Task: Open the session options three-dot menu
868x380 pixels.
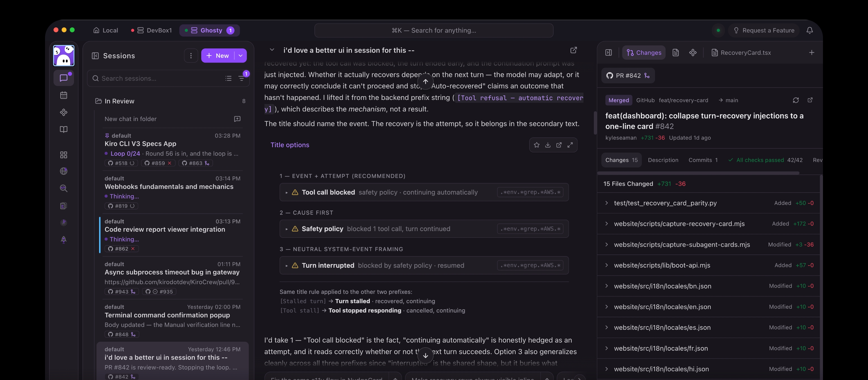Action: tap(191, 55)
